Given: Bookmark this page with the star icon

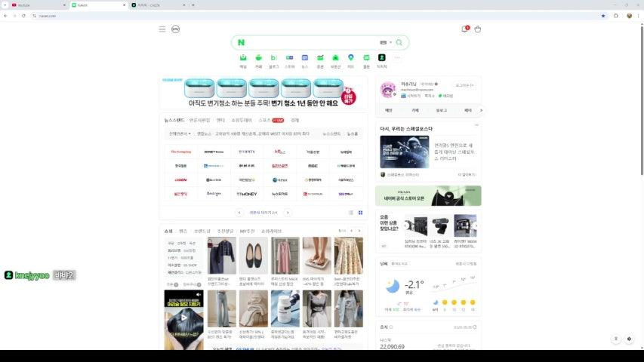Looking at the screenshot, I should (x=603, y=16).
